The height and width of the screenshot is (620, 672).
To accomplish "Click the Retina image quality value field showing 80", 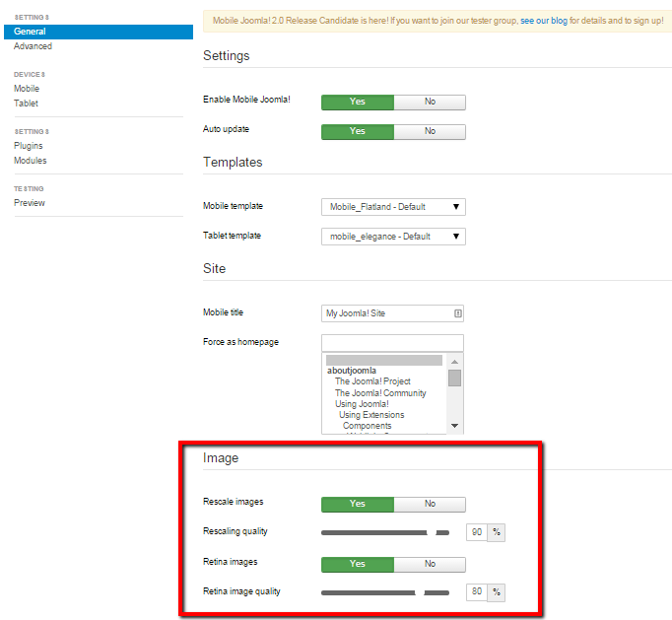I will [477, 592].
